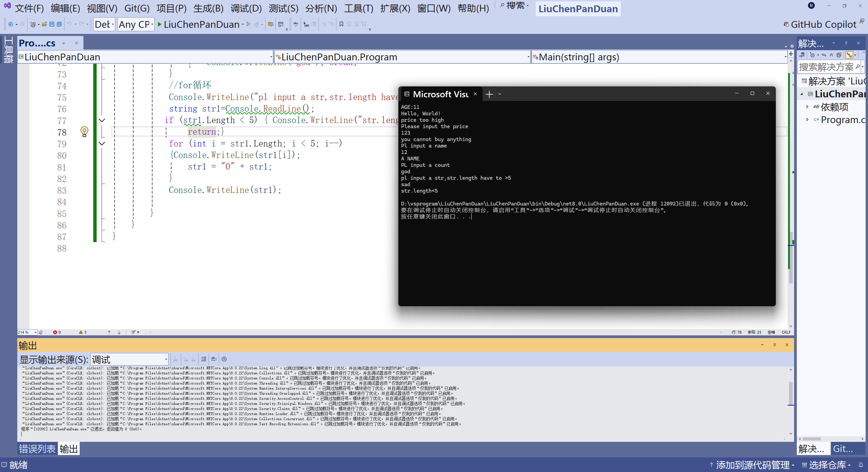Clear all output with the red X icon
Viewport: 868px width, 472px height.
click(203, 359)
